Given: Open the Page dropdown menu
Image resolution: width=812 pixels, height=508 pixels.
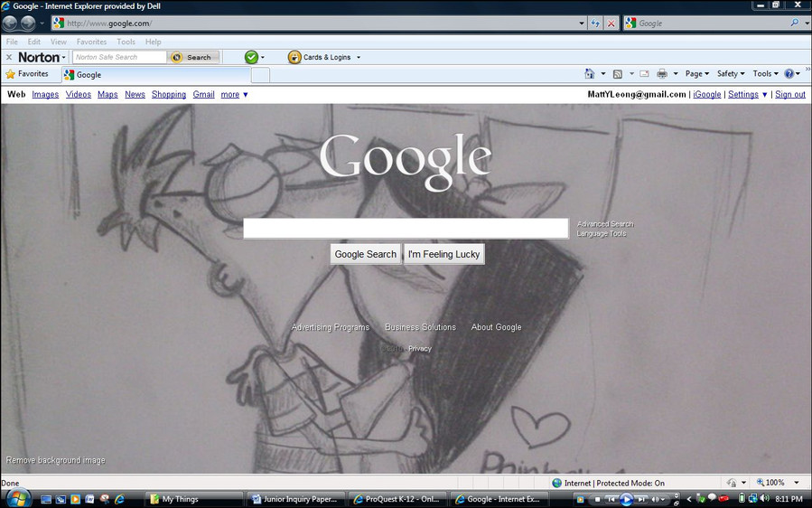Looking at the screenshot, I should [697, 74].
